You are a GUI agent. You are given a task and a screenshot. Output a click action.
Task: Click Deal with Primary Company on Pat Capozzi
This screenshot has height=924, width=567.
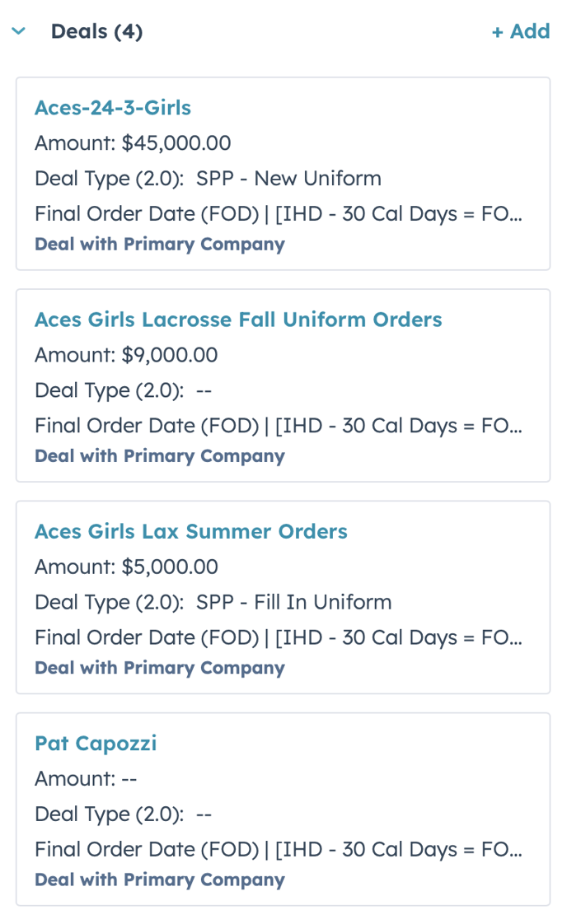[160, 880]
